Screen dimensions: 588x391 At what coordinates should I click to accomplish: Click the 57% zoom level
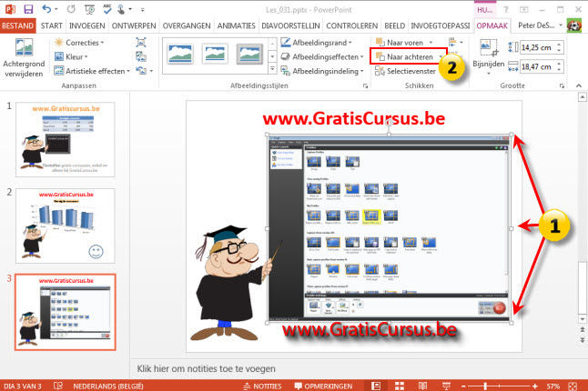(x=553, y=386)
